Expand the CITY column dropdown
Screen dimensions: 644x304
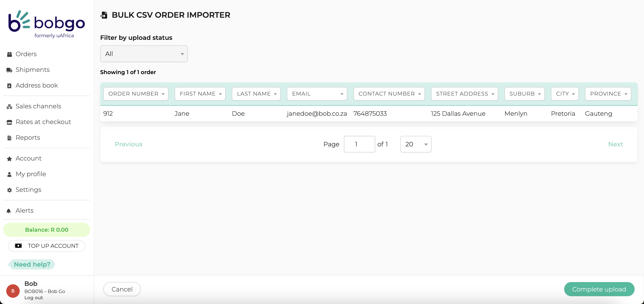click(565, 94)
